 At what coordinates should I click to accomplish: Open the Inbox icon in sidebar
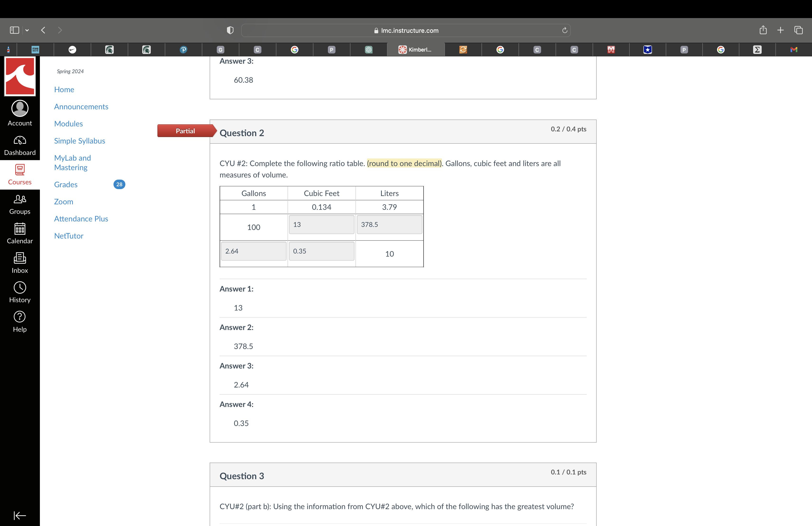[20, 258]
